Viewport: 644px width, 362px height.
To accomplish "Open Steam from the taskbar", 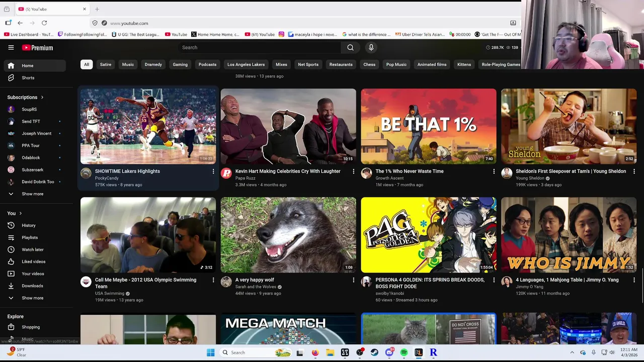I will point(374,352).
